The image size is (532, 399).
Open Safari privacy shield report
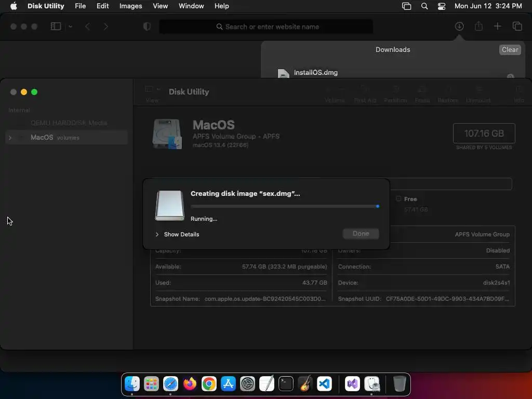coord(147,26)
